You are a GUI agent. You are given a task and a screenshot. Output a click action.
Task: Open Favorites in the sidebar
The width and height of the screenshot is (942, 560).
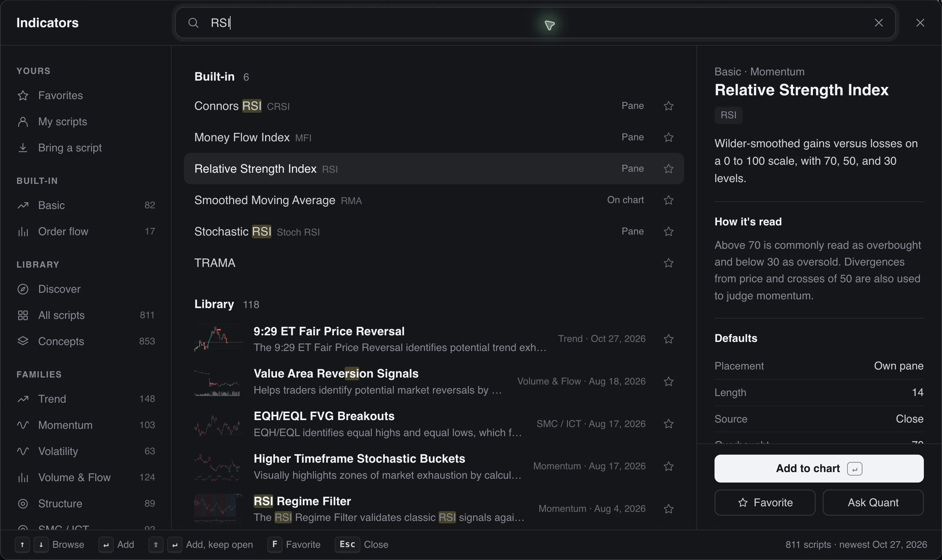86,95
